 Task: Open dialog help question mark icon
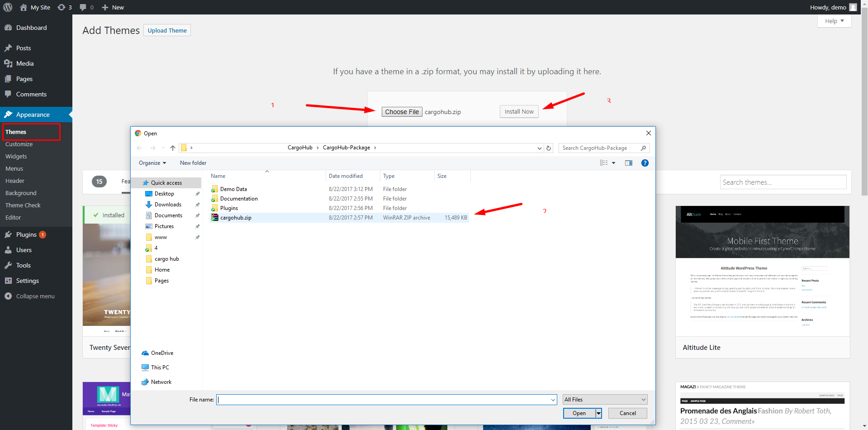coord(645,163)
